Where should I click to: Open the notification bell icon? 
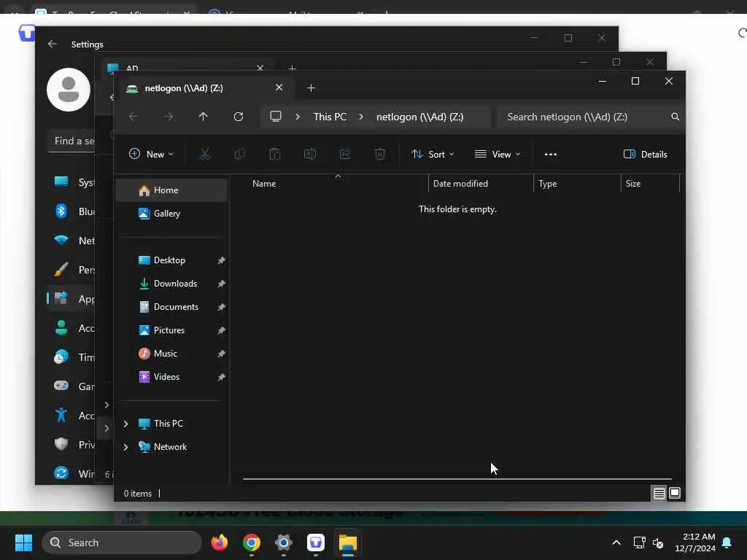(727, 542)
